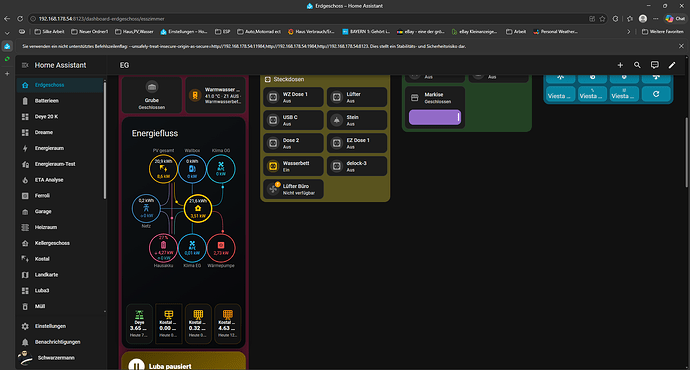Image resolution: width=690 pixels, height=370 pixels.
Task: Click the Schwarzermann user avatar
Action: (25, 358)
